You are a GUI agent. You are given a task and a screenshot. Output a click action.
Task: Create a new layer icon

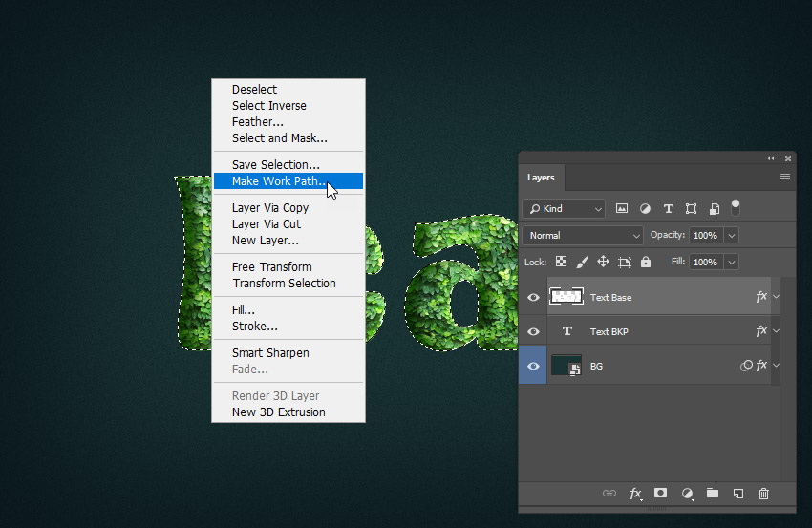738,494
